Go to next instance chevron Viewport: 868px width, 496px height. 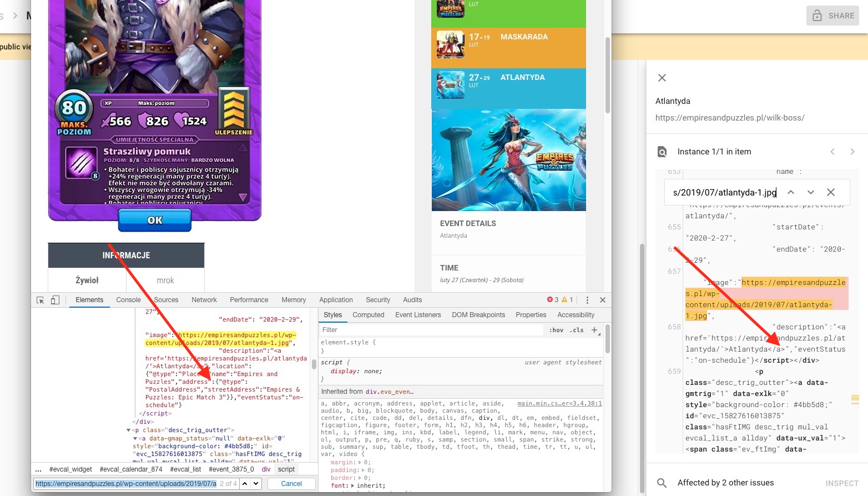852,152
